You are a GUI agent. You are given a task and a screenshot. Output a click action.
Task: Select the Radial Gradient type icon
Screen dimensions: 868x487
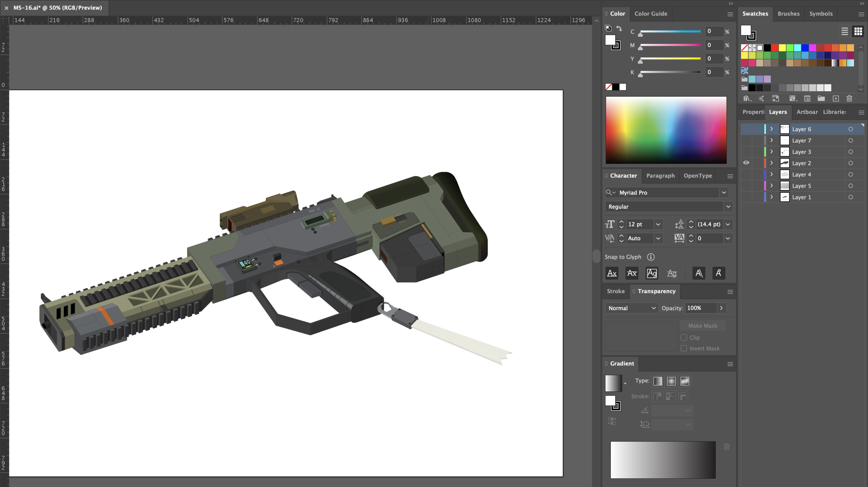[x=671, y=381]
